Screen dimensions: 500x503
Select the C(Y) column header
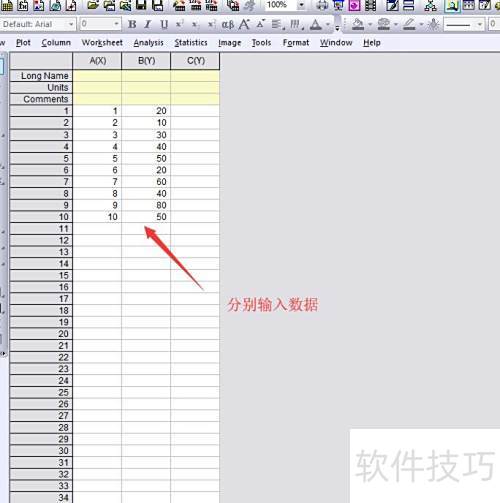coord(195,61)
